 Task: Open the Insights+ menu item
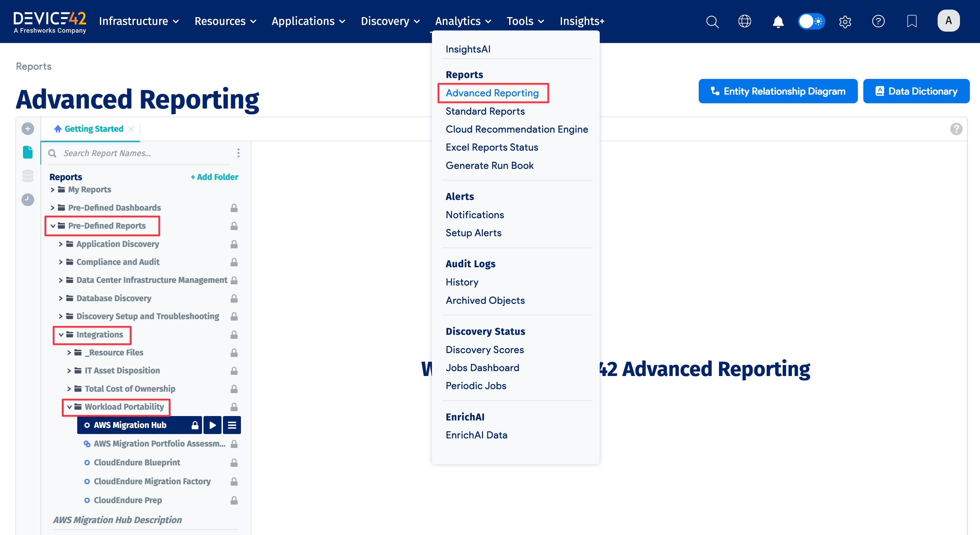coord(582,21)
